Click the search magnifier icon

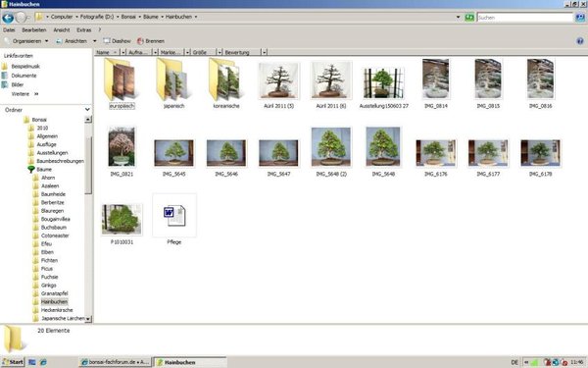click(580, 18)
